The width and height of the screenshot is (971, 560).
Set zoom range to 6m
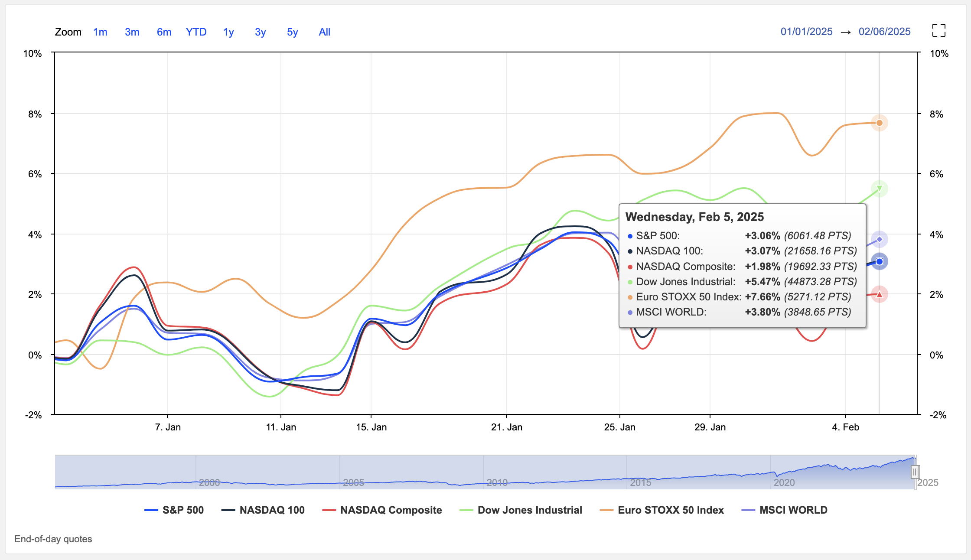(164, 32)
